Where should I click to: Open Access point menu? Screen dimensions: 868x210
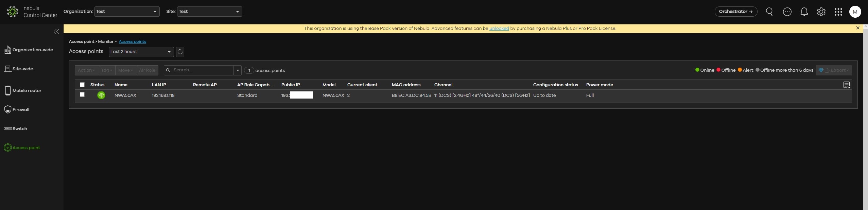click(26, 147)
